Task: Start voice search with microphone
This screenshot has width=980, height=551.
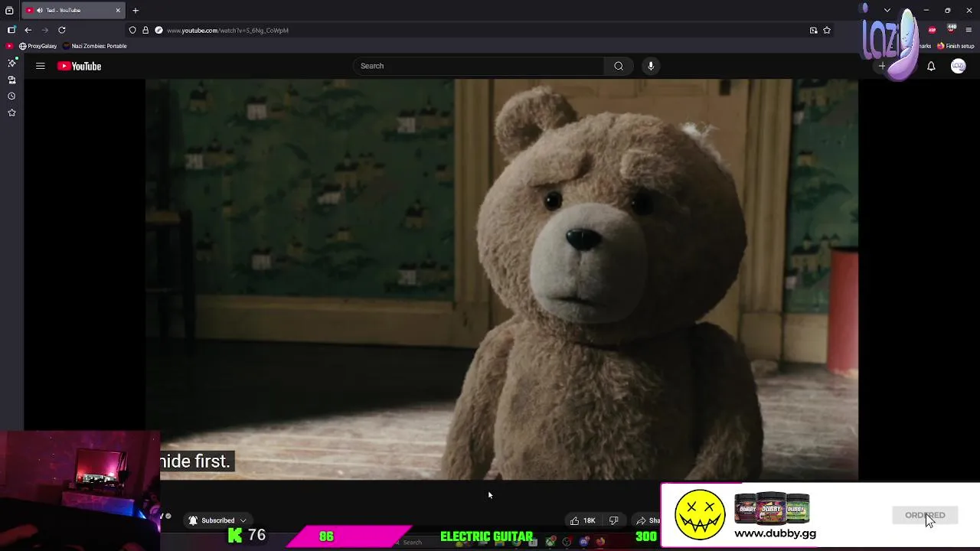Action: click(651, 66)
